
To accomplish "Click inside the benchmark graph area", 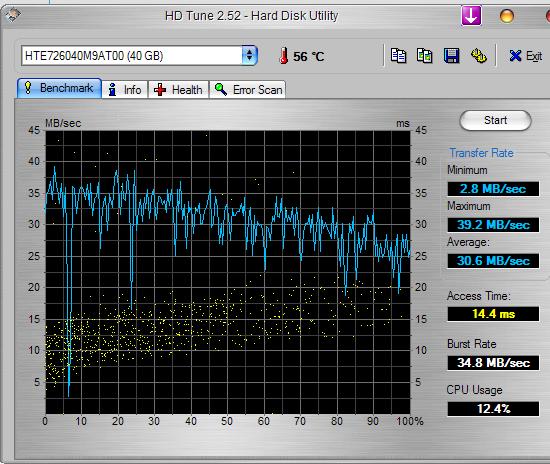I will (x=228, y=272).
